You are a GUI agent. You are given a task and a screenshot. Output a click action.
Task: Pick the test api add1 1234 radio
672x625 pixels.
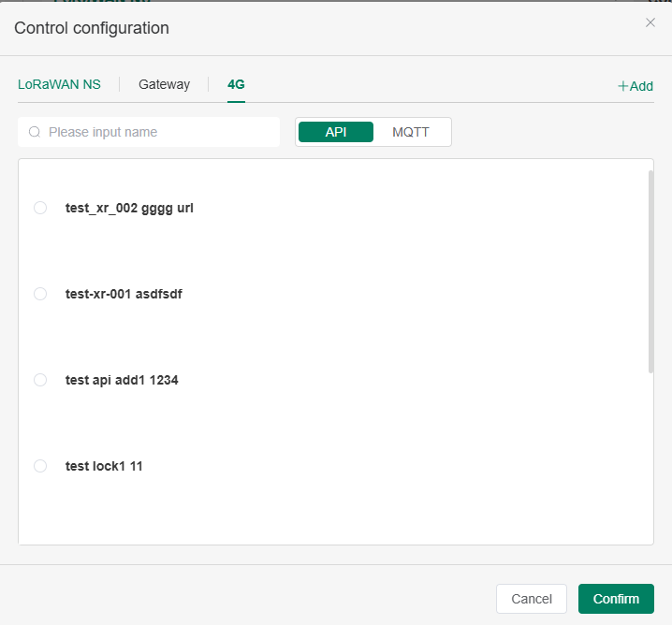click(x=40, y=380)
